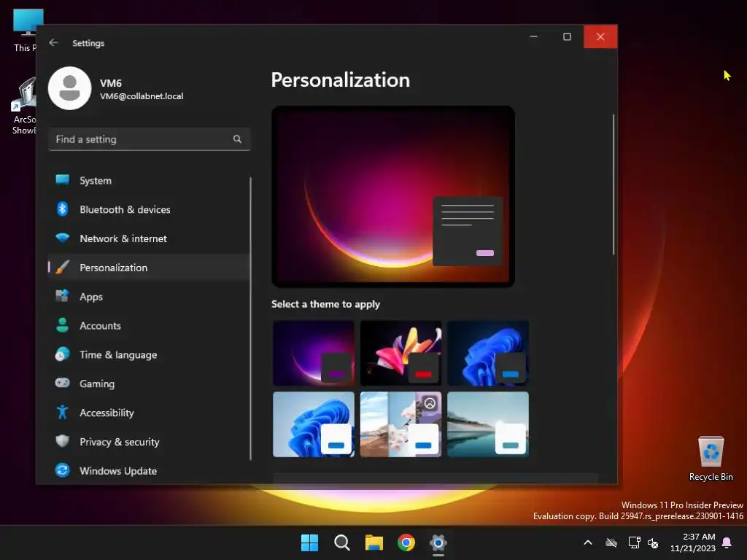Click the System monitor icon
This screenshot has width=747, height=560.
(x=63, y=180)
